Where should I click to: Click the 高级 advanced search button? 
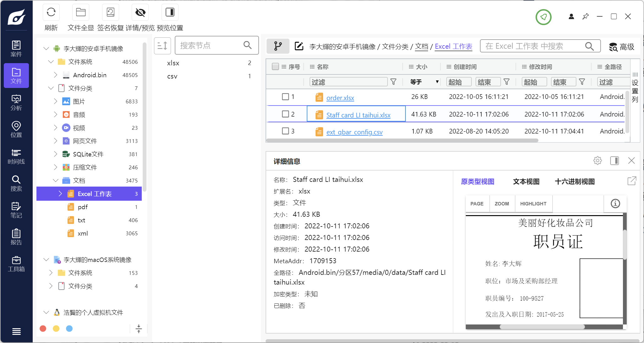coord(621,47)
